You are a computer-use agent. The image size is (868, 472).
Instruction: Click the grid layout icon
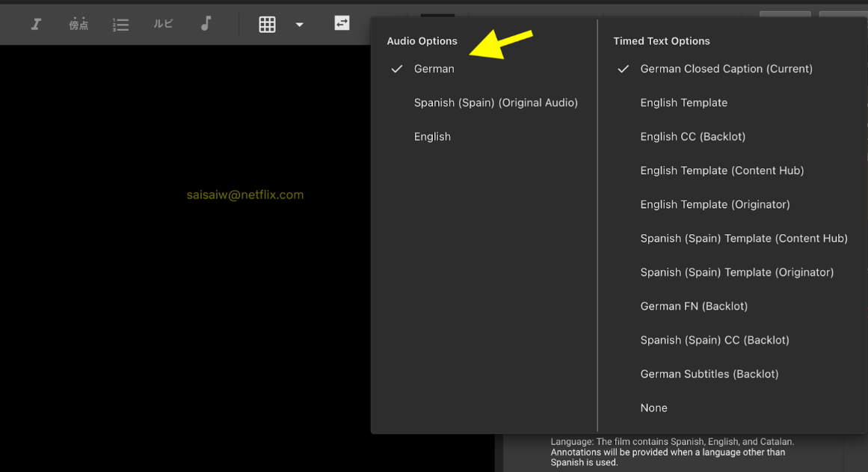tap(267, 24)
